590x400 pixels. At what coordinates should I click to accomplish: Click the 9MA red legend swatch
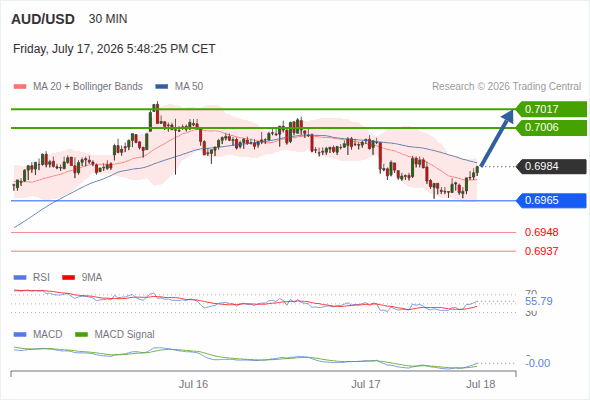(68, 278)
